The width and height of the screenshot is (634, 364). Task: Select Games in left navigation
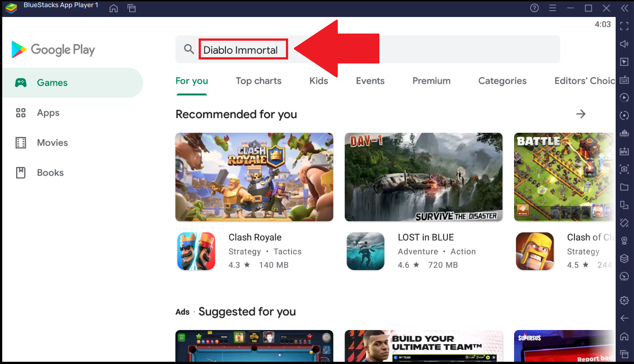[x=72, y=83]
